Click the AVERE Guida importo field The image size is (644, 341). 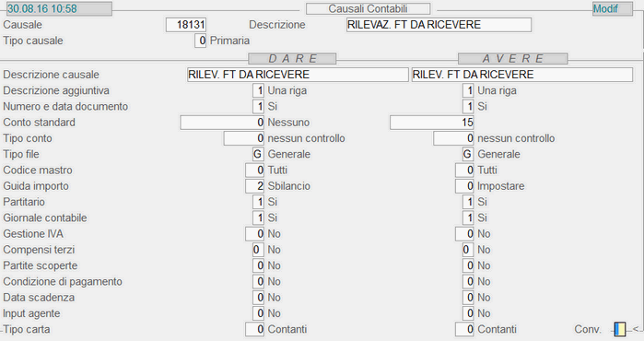[464, 186]
